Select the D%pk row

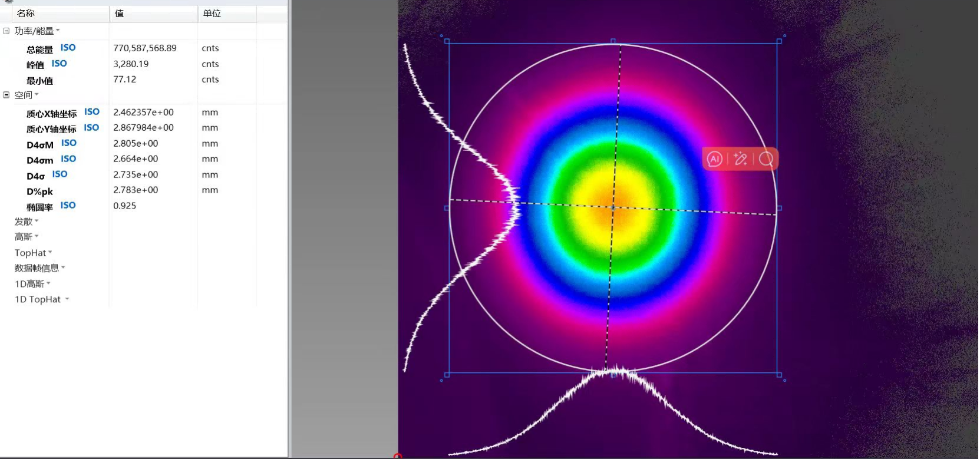point(39,191)
